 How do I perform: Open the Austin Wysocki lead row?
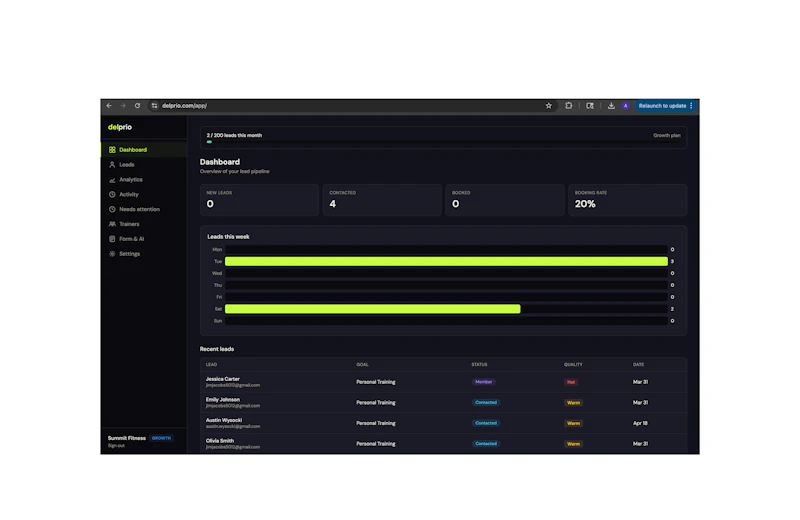click(x=443, y=423)
